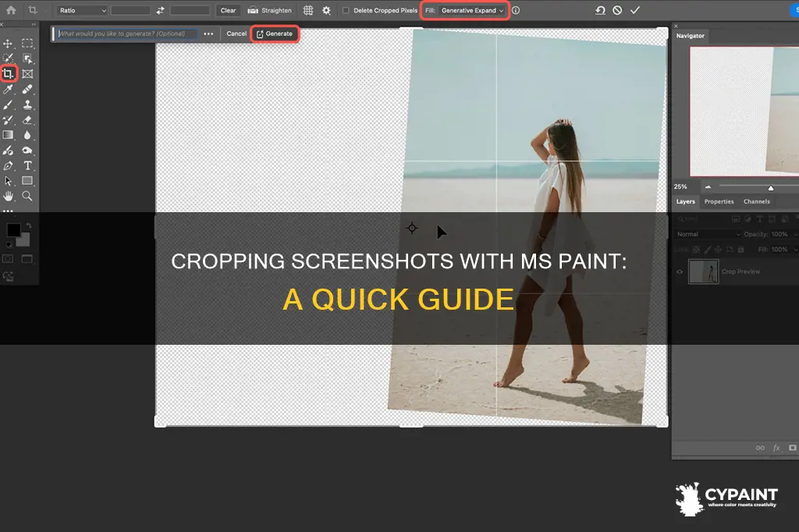The width and height of the screenshot is (799, 532).
Task: Open the crop overlay grid options
Action: pyautogui.click(x=308, y=10)
